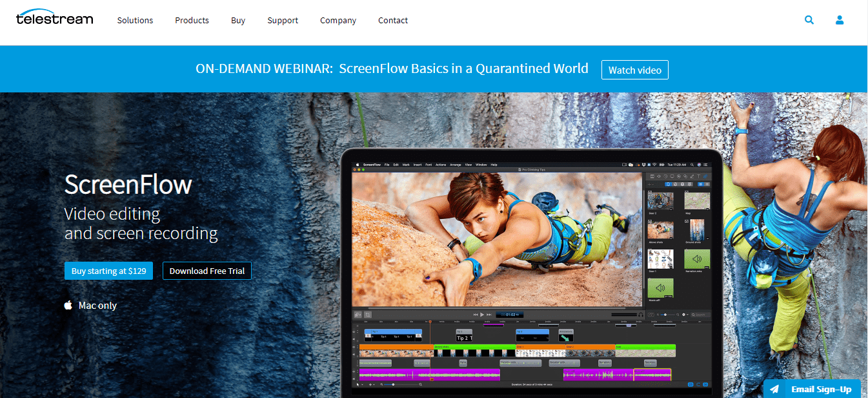Click the headphones icon beside the volume meter
The height and width of the screenshot is (398, 868).
coord(640,315)
